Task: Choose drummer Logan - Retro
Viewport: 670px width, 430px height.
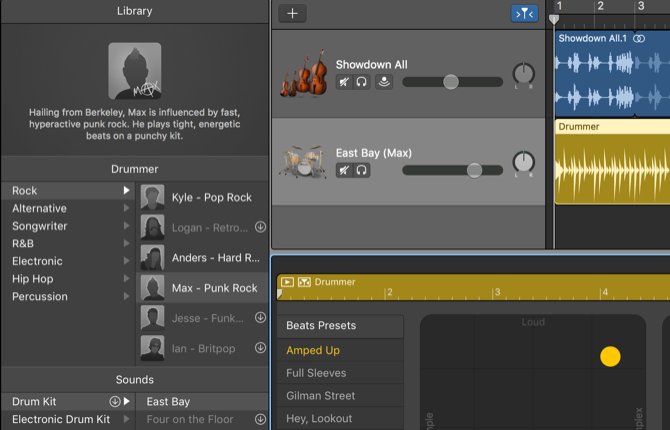Action: [202, 227]
